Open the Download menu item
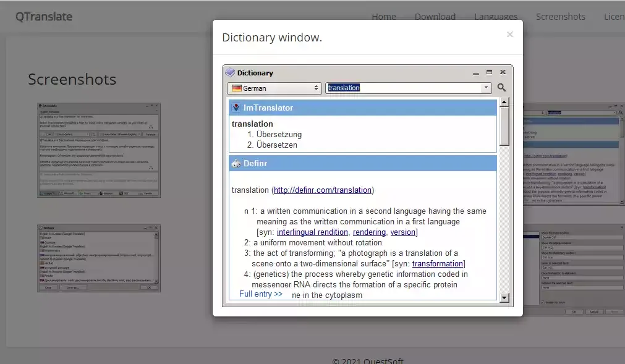 click(435, 17)
